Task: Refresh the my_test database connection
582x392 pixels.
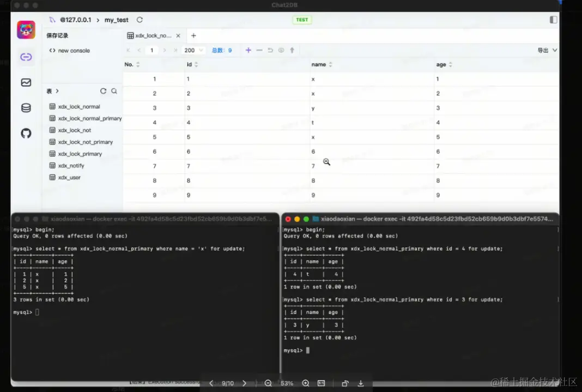Action: click(140, 20)
